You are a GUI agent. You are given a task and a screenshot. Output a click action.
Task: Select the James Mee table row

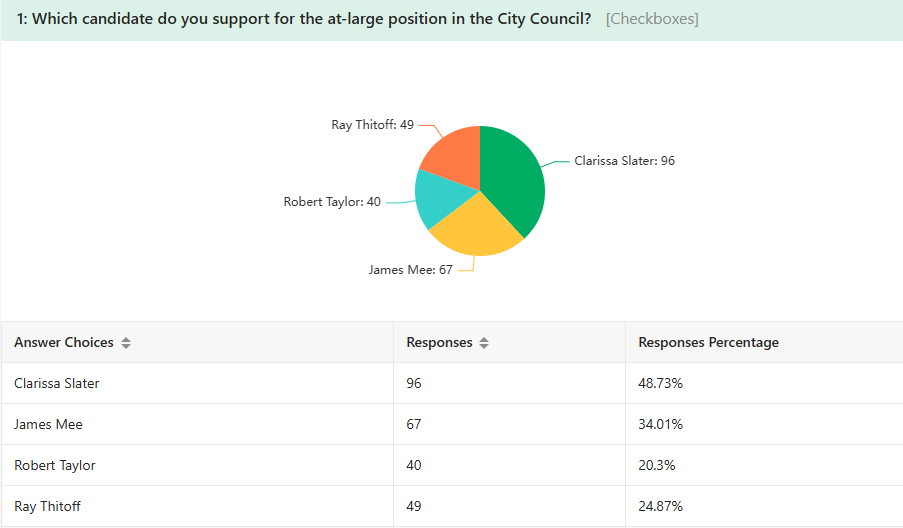452,424
